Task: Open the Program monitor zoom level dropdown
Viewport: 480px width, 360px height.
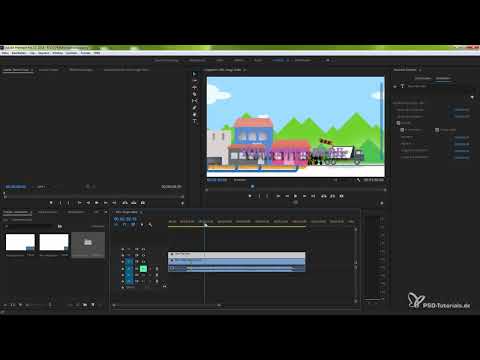Action: coord(241,180)
